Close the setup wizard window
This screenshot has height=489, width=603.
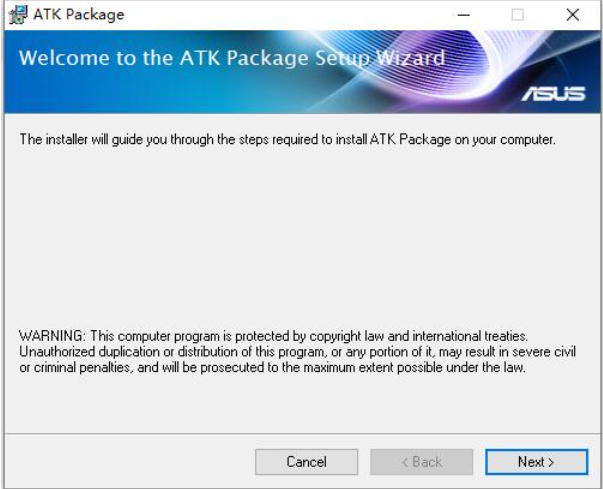[572, 15]
